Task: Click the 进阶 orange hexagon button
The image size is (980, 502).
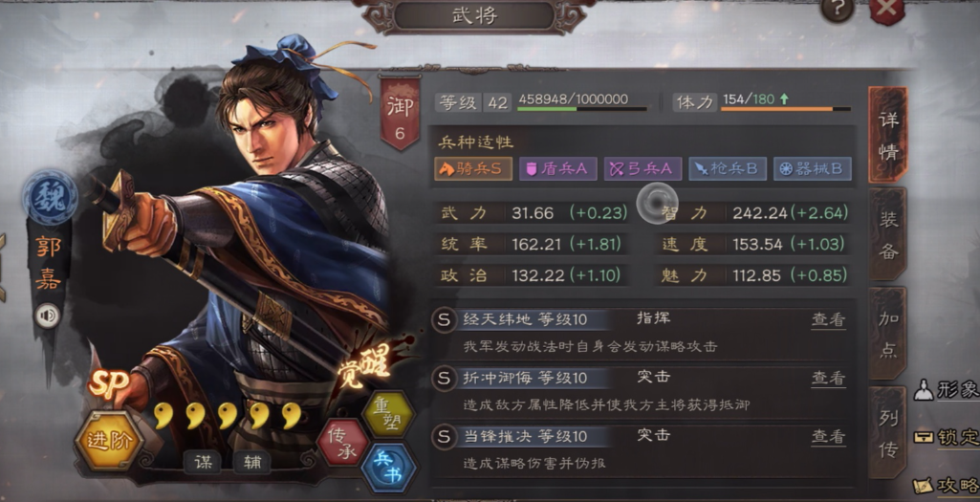Action: pyautogui.click(x=108, y=440)
